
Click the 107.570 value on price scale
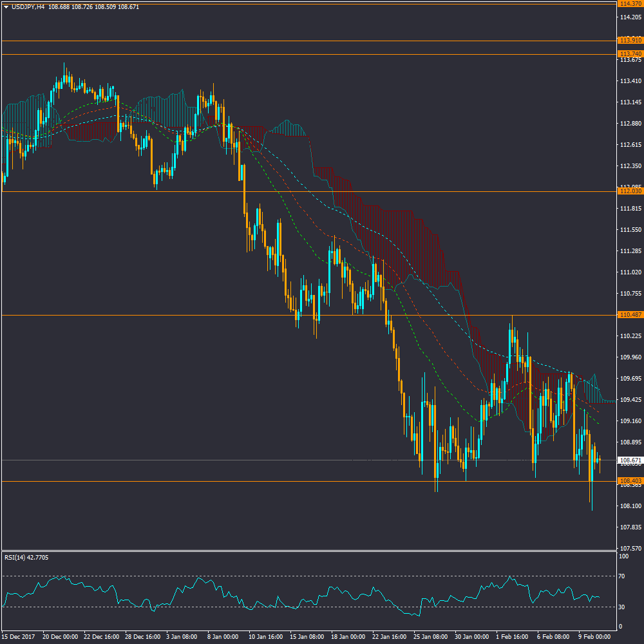point(630,549)
